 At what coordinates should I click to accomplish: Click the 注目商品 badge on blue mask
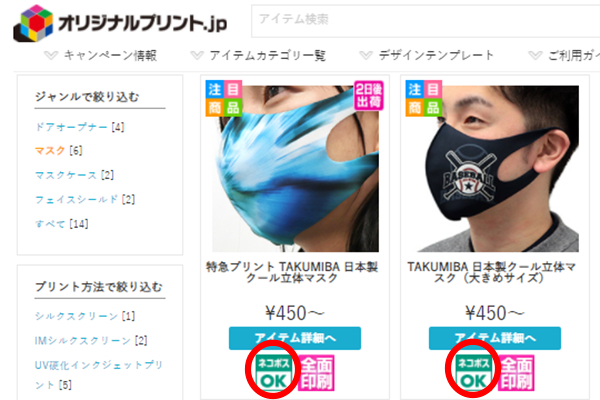pos(224,98)
